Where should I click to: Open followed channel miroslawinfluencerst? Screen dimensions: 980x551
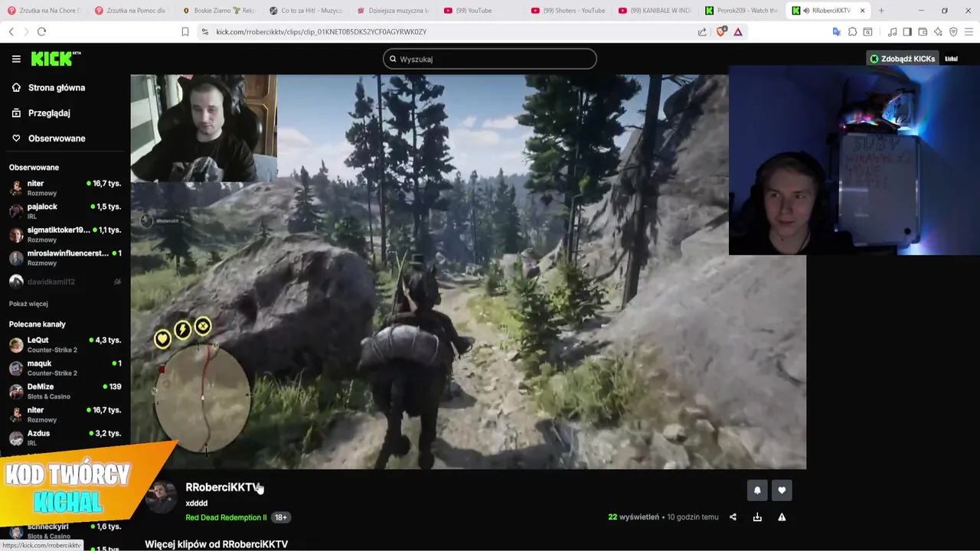click(64, 257)
